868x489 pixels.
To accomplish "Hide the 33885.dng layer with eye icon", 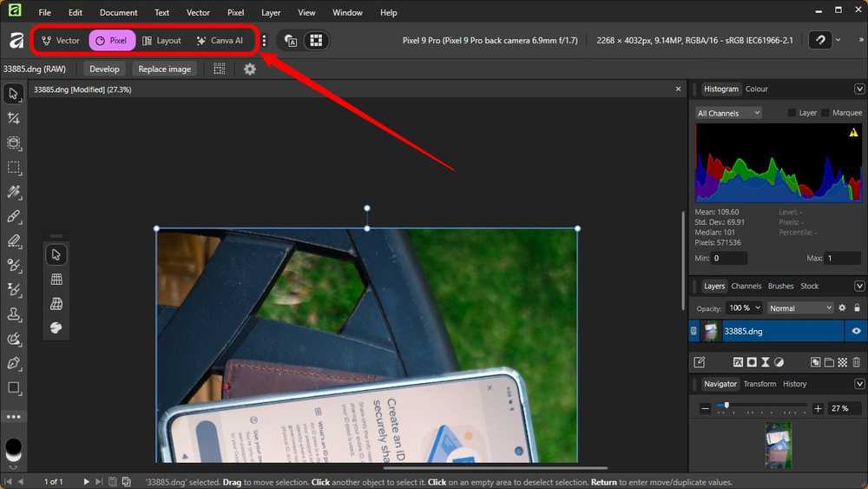I will click(x=856, y=331).
